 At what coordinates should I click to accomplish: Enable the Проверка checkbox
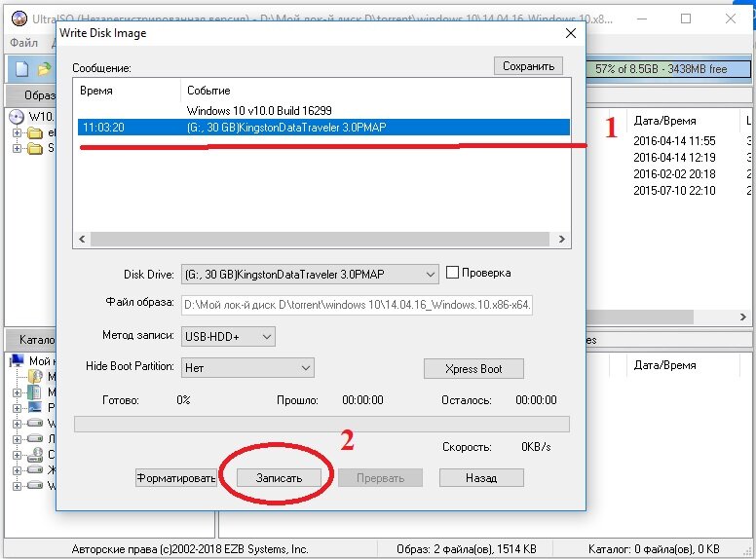(452, 273)
